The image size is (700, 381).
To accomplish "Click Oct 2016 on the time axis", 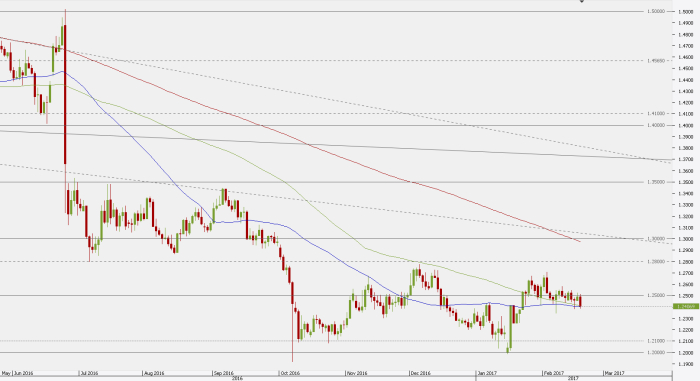I will (290, 373).
